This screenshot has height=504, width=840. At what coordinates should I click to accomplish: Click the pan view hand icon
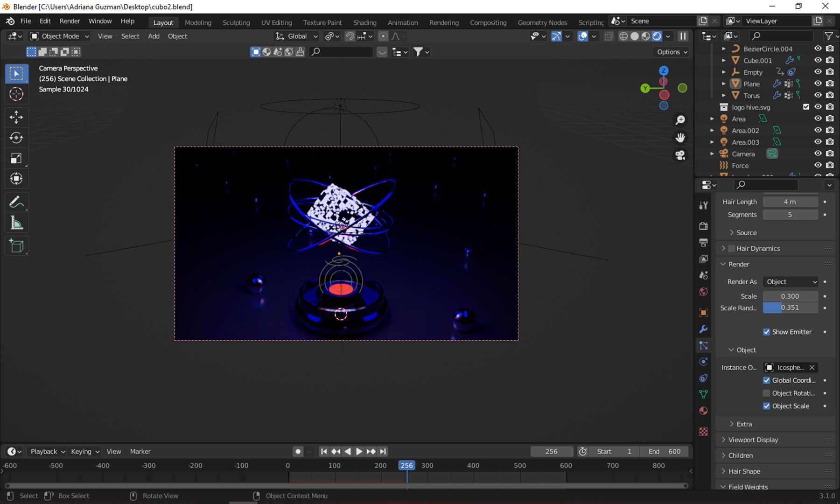pos(680,138)
